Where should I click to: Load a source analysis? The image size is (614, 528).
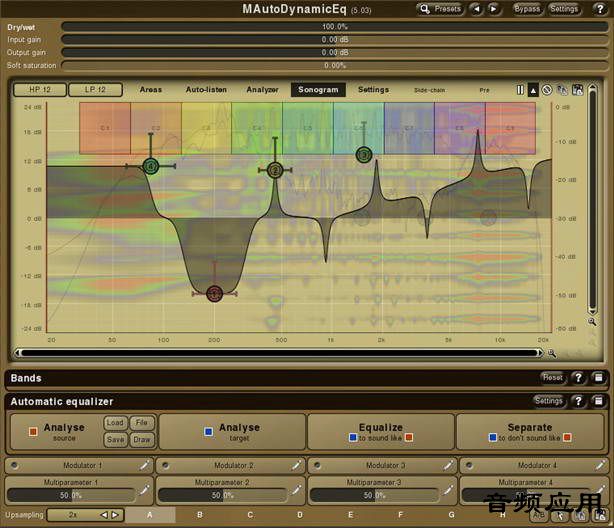point(115,423)
